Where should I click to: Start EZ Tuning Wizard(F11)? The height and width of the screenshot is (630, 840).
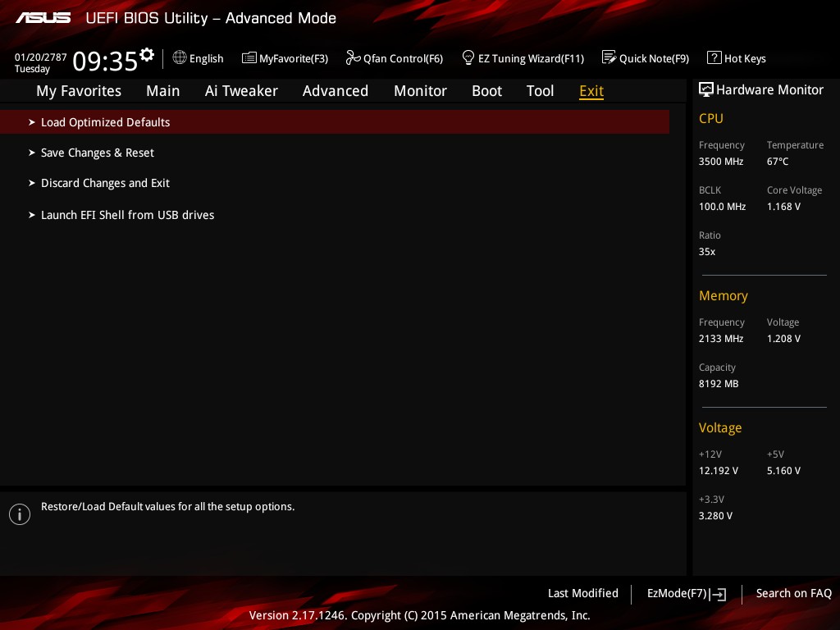point(531,58)
